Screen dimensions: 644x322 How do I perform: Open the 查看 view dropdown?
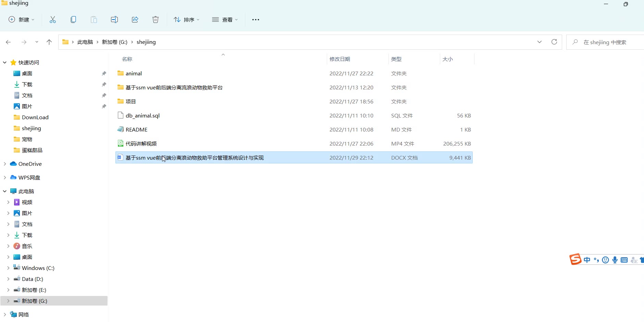225,20
